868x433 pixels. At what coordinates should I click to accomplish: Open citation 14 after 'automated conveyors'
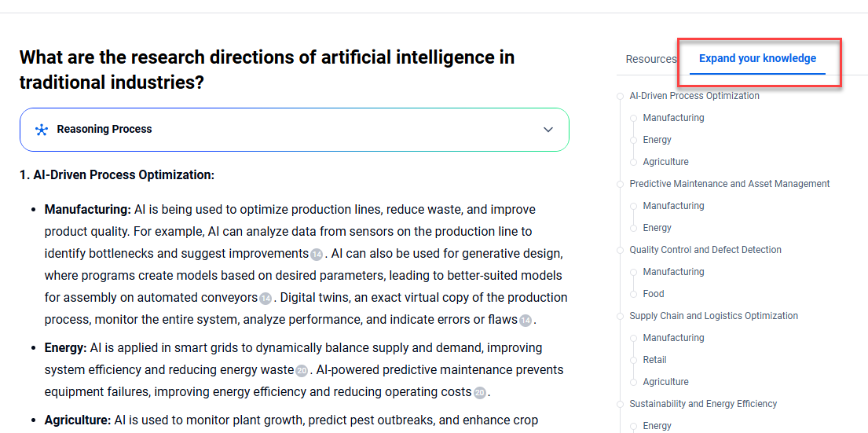click(x=266, y=298)
